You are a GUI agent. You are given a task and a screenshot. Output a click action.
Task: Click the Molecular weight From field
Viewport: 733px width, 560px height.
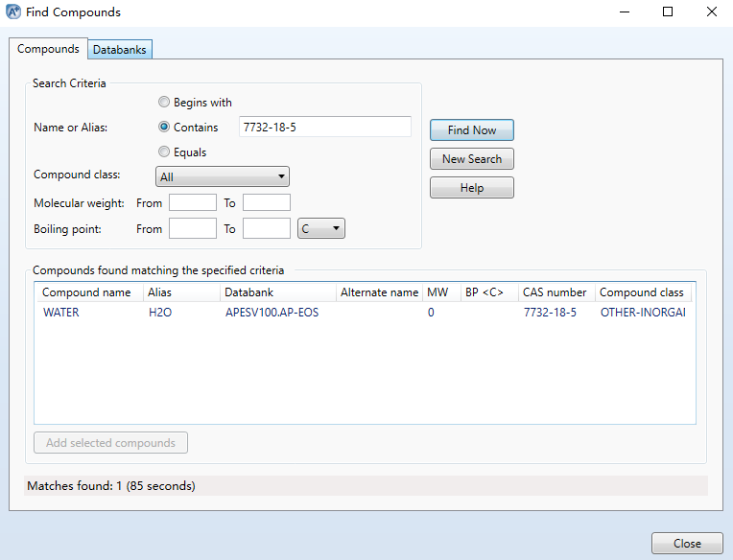(193, 202)
